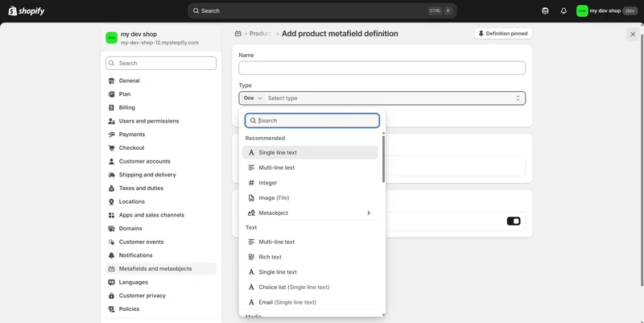This screenshot has width=644, height=323.
Task: Click the Plan icon in sidebar
Action: pos(111,94)
